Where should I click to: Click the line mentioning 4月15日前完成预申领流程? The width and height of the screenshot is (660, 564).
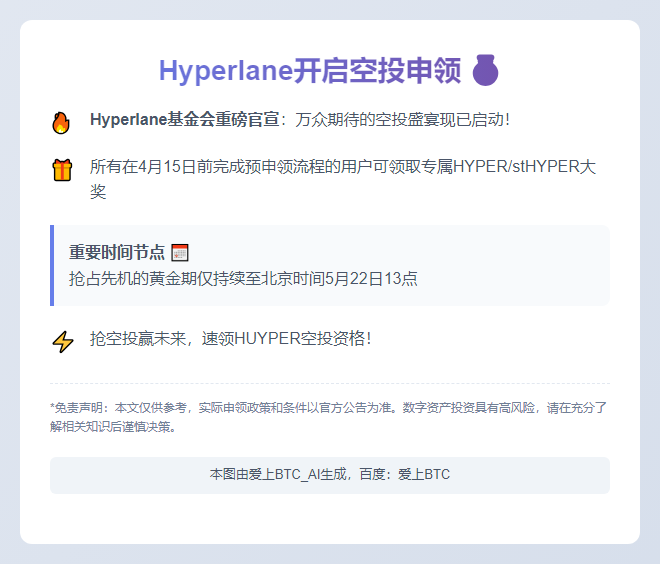click(343, 179)
